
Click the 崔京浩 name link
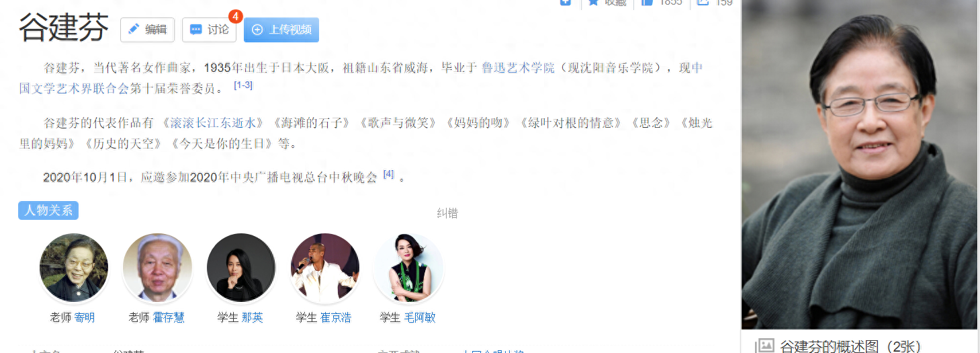pos(336,317)
